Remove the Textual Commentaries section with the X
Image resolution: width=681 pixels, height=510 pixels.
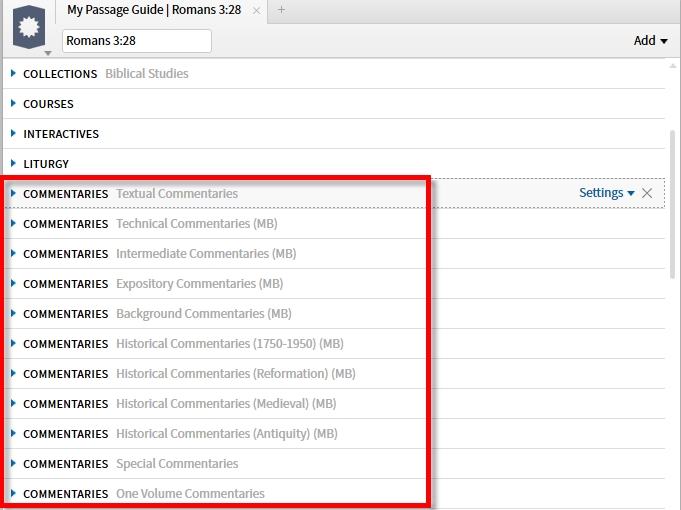tap(647, 193)
